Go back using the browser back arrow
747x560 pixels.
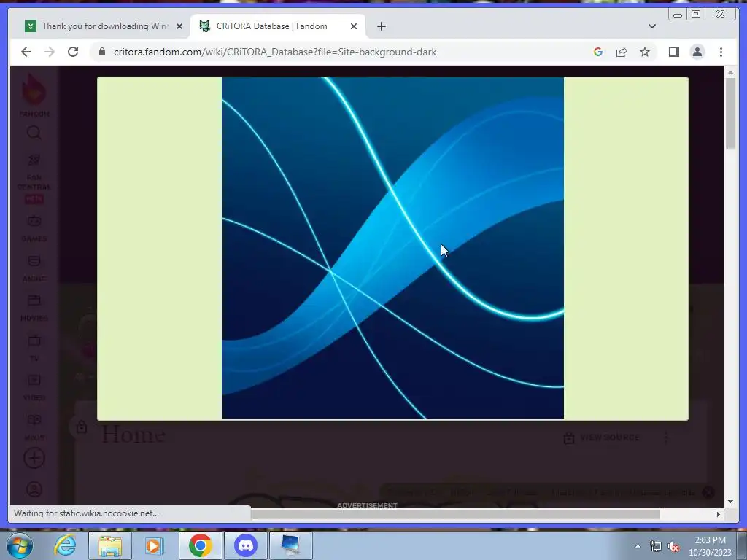26,52
